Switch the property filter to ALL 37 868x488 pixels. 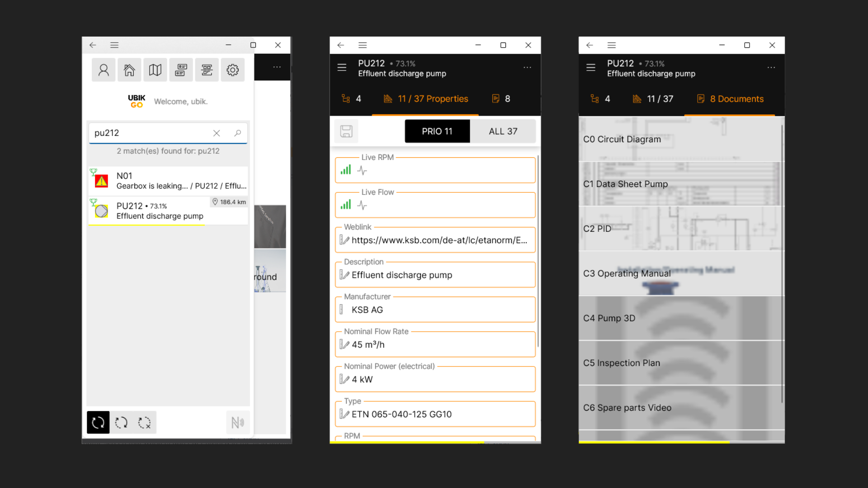pyautogui.click(x=503, y=131)
